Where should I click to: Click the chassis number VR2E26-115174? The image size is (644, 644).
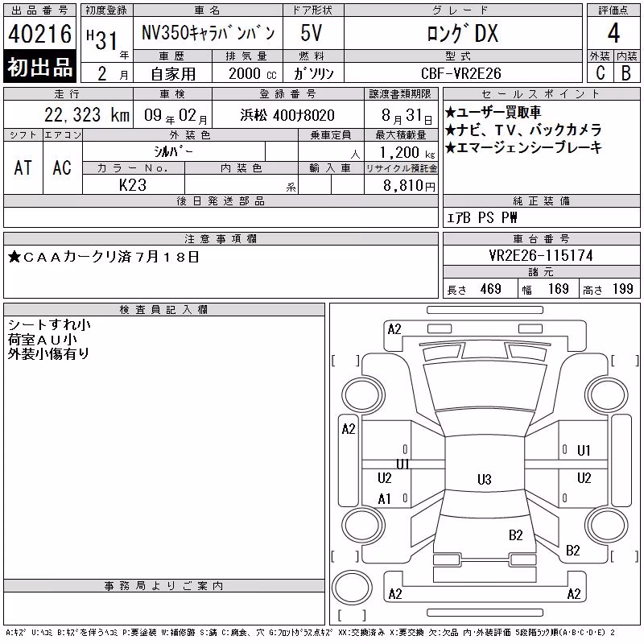[541, 255]
